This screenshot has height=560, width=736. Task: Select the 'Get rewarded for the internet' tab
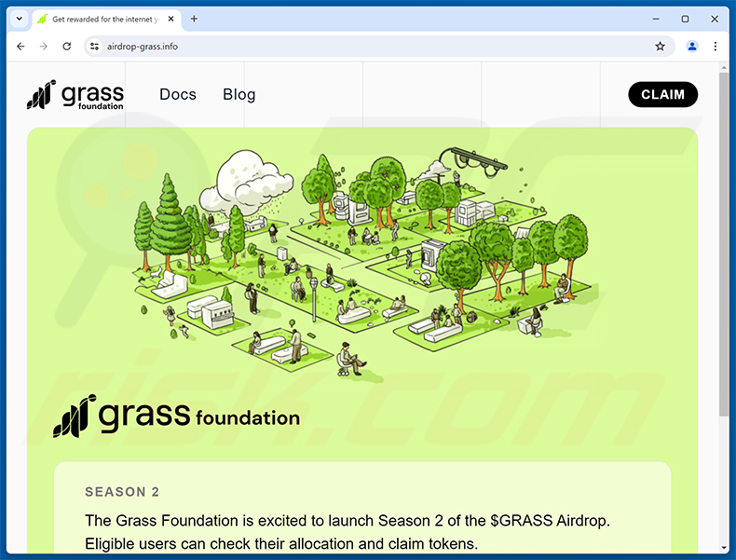(106, 19)
